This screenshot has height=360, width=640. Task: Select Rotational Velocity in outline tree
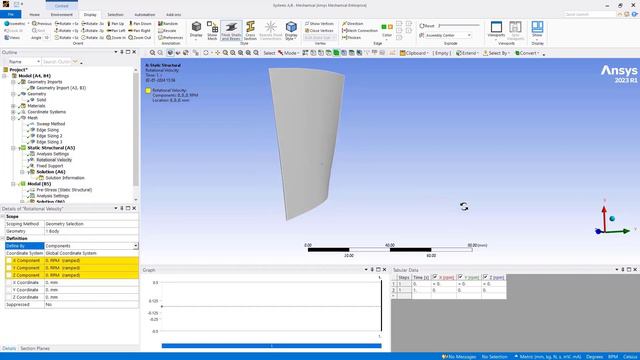coord(54,160)
